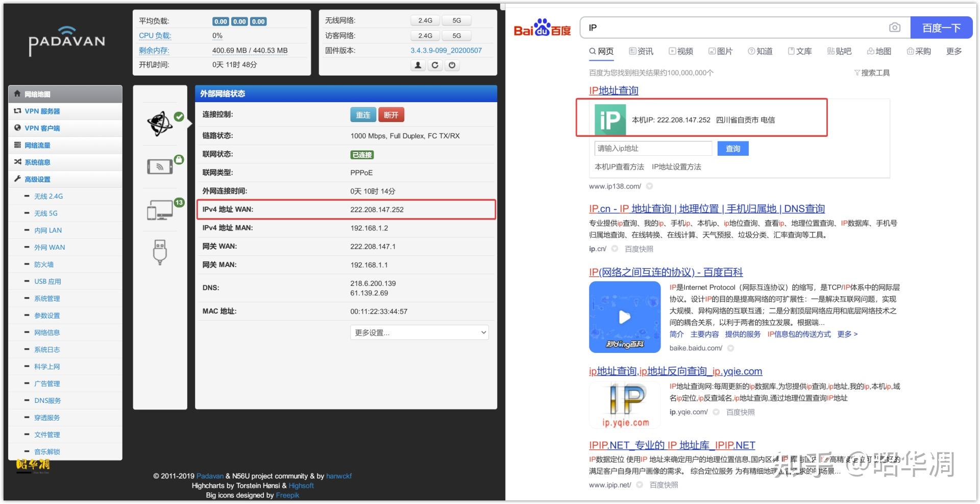Click the camera icon for image search

point(895,28)
